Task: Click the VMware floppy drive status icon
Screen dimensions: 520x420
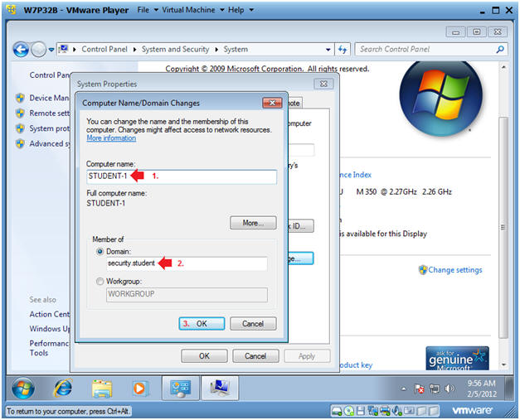Action: click(361, 411)
